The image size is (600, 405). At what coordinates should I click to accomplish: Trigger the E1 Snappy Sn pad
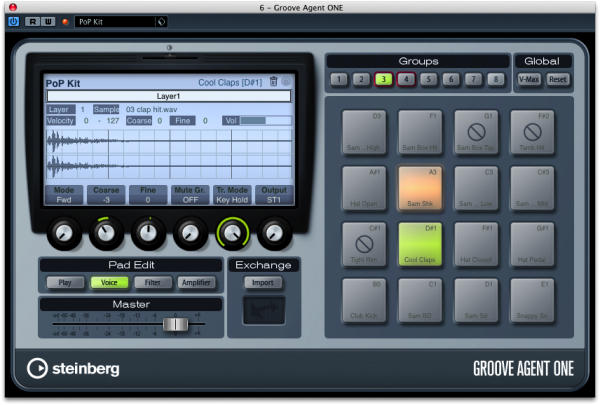coord(532,300)
